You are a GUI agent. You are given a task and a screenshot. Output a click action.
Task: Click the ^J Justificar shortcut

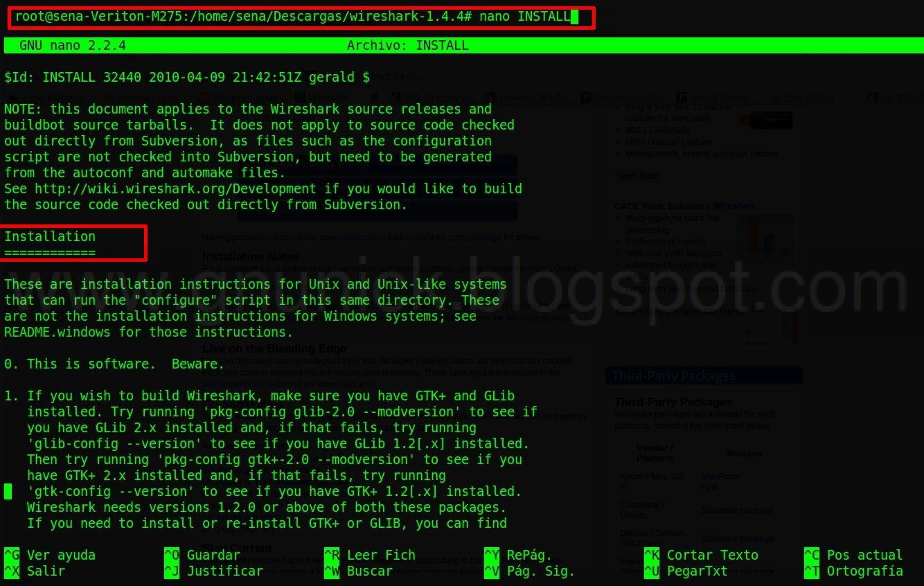pos(213,571)
